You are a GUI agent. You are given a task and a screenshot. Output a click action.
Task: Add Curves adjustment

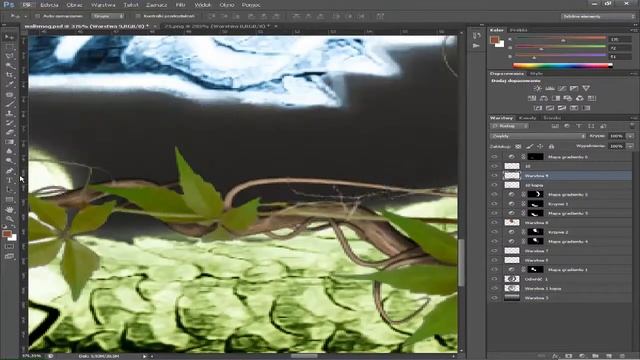click(x=562, y=88)
